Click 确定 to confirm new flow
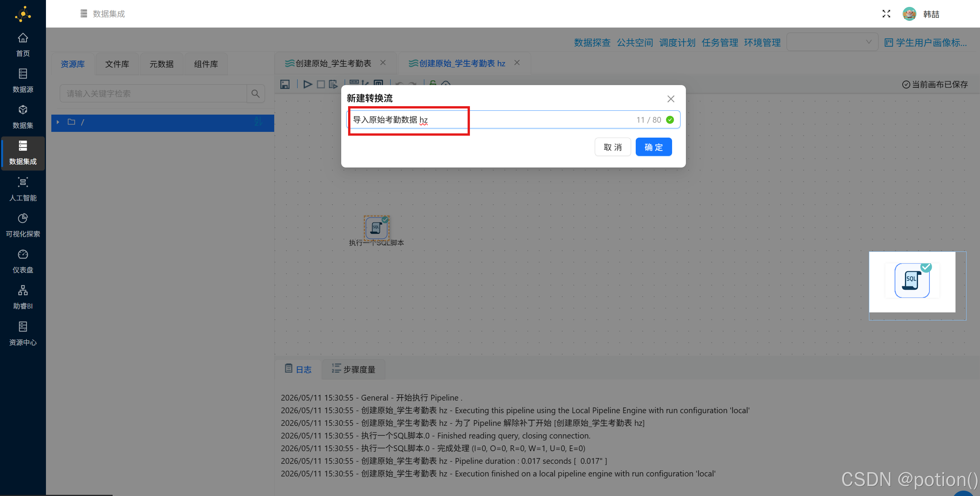This screenshot has height=496, width=980. [653, 147]
